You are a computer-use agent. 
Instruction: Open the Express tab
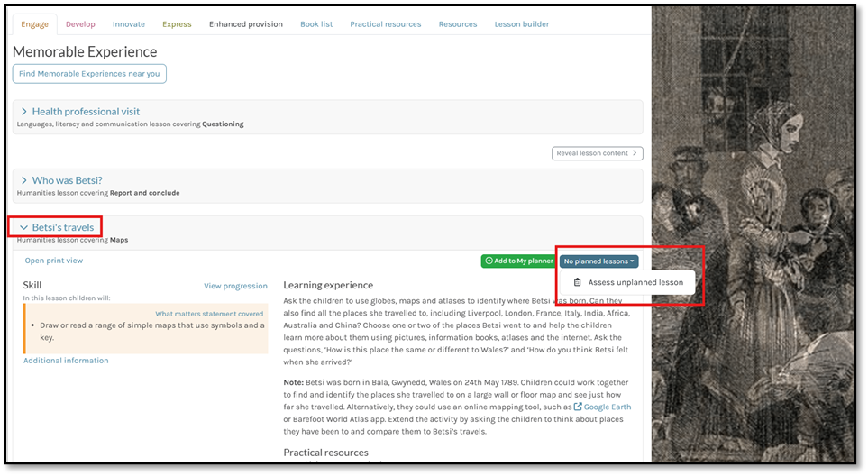click(177, 24)
